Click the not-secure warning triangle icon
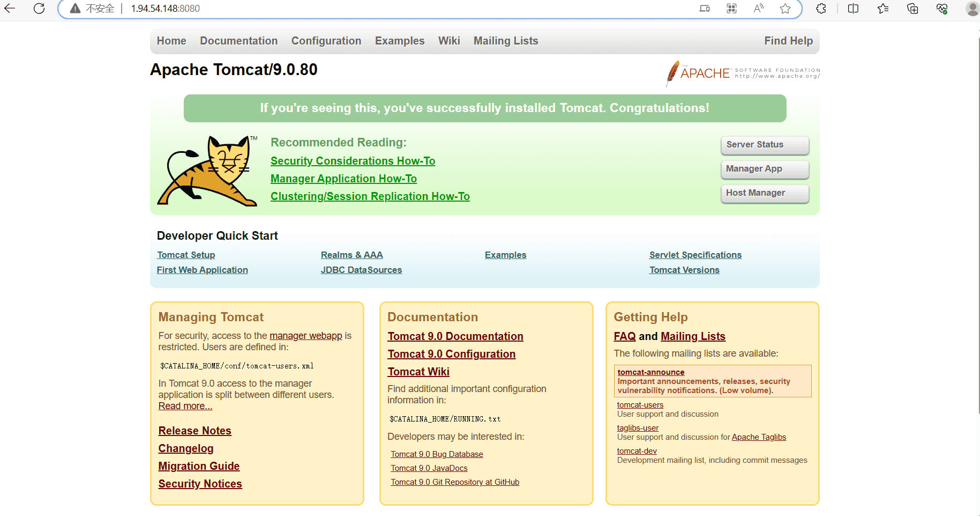The width and height of the screenshot is (980, 517). tap(76, 9)
